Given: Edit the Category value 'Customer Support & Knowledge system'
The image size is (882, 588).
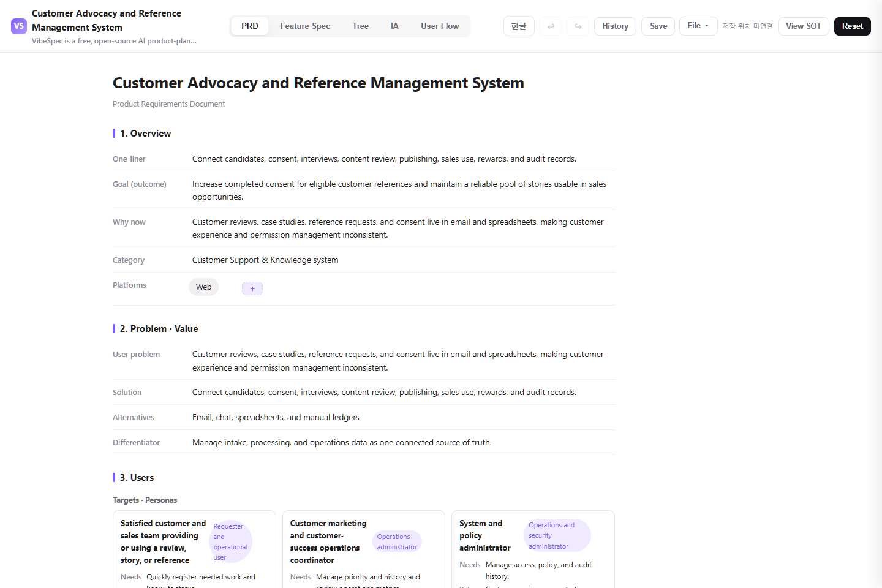Looking at the screenshot, I should coord(265,260).
